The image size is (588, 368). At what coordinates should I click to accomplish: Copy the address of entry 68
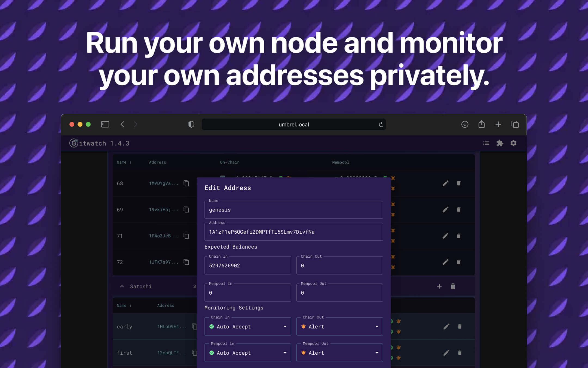186,183
